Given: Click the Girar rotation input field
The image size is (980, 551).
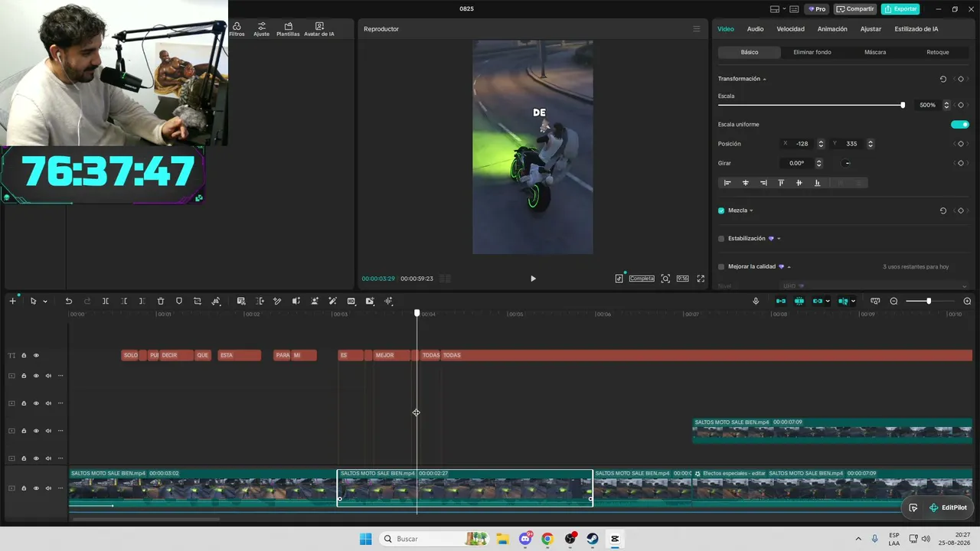Looking at the screenshot, I should pos(797,163).
